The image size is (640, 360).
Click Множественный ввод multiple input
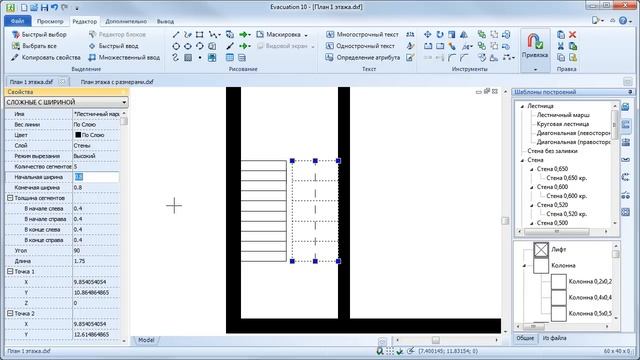coord(124,58)
